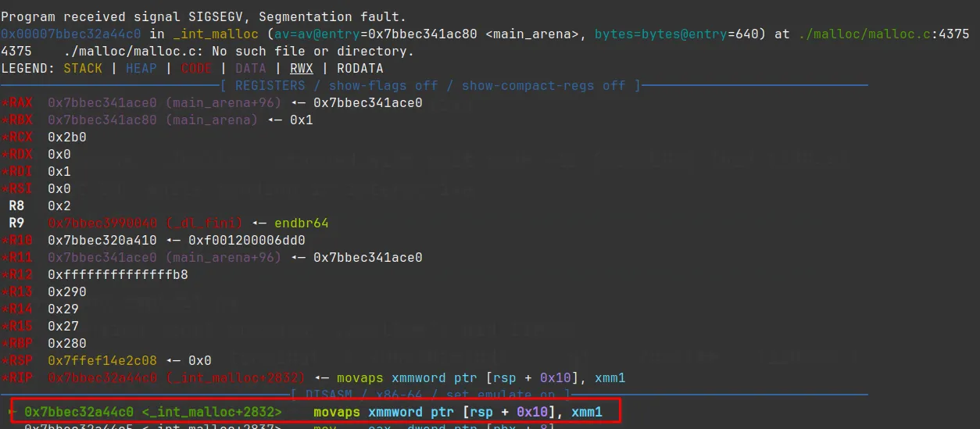Click the RDI value 0x1

[59, 171]
